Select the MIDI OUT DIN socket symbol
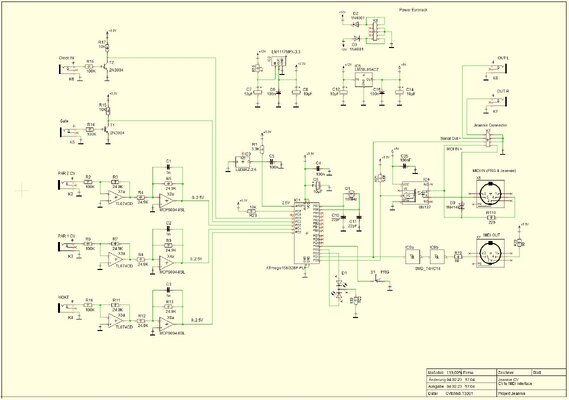 [490, 253]
